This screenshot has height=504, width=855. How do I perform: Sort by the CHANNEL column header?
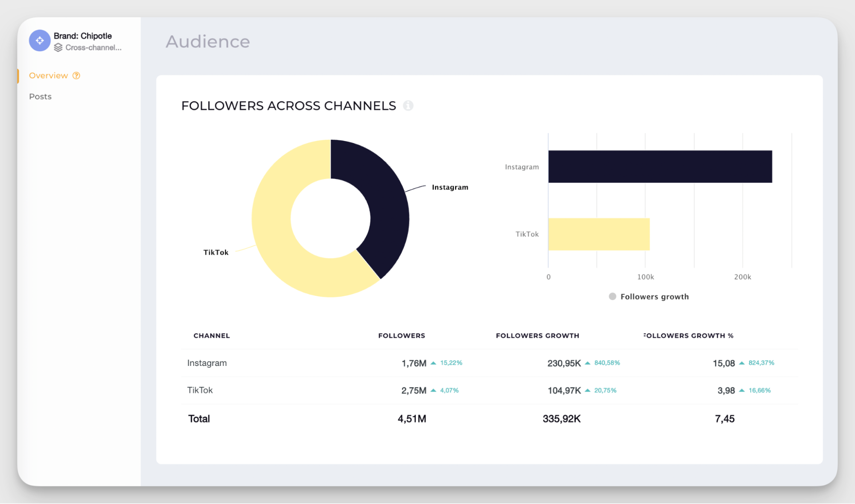212,336
